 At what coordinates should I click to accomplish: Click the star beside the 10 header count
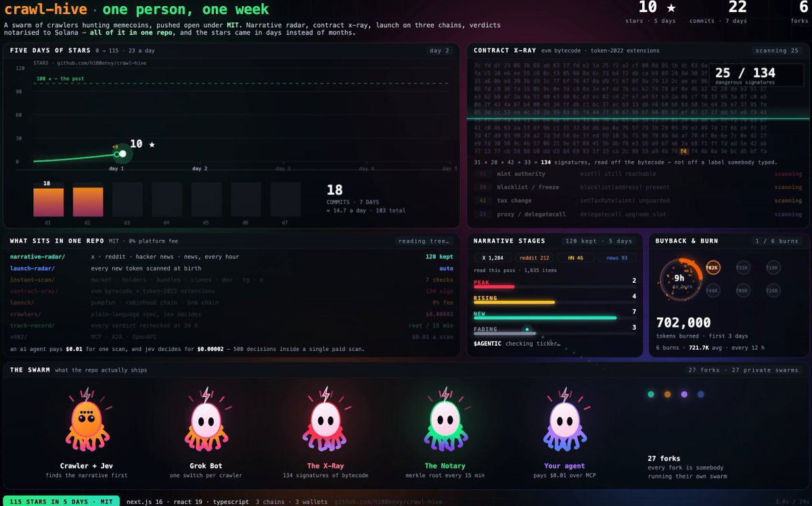pos(671,7)
